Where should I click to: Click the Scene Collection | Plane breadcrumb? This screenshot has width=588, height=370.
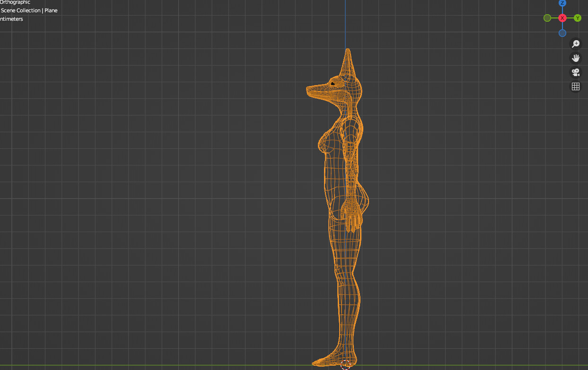29,10
